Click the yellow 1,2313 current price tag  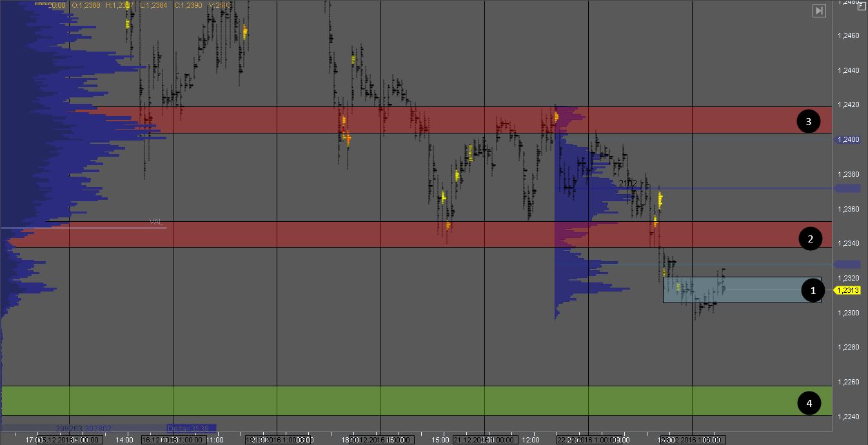pyautogui.click(x=849, y=290)
